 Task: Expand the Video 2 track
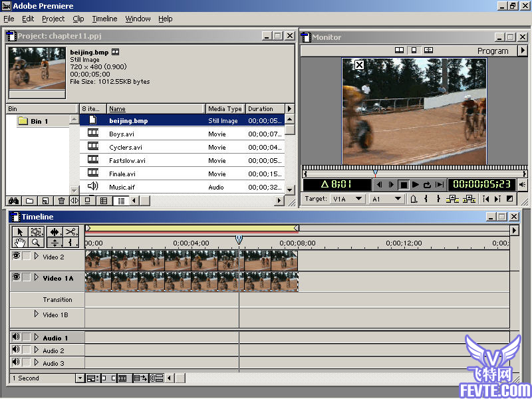pos(37,256)
